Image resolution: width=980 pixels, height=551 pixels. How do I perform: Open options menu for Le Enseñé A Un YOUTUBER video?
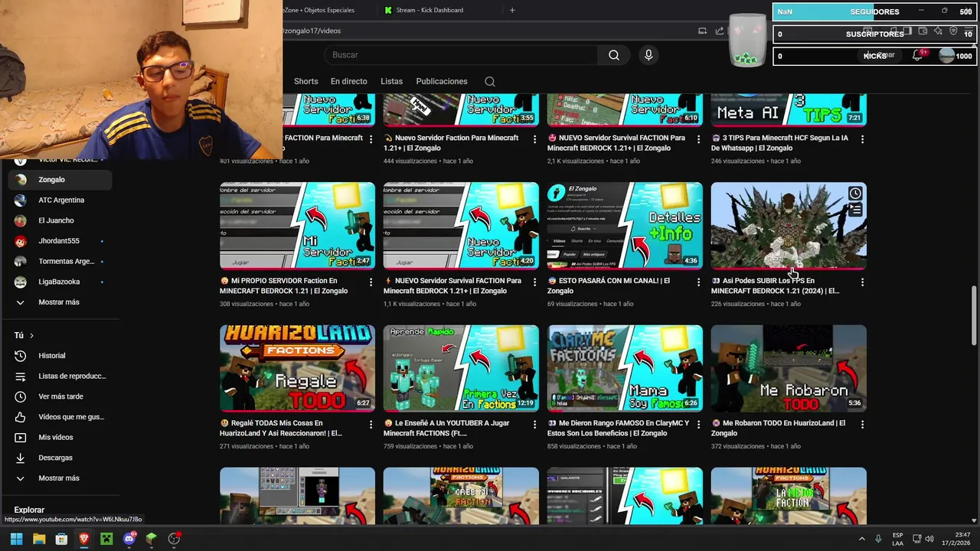click(x=534, y=424)
